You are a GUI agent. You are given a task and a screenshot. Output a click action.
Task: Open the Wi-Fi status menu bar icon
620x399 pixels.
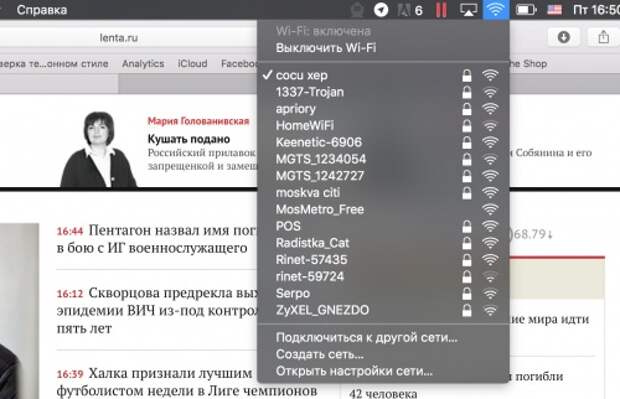coord(495,9)
